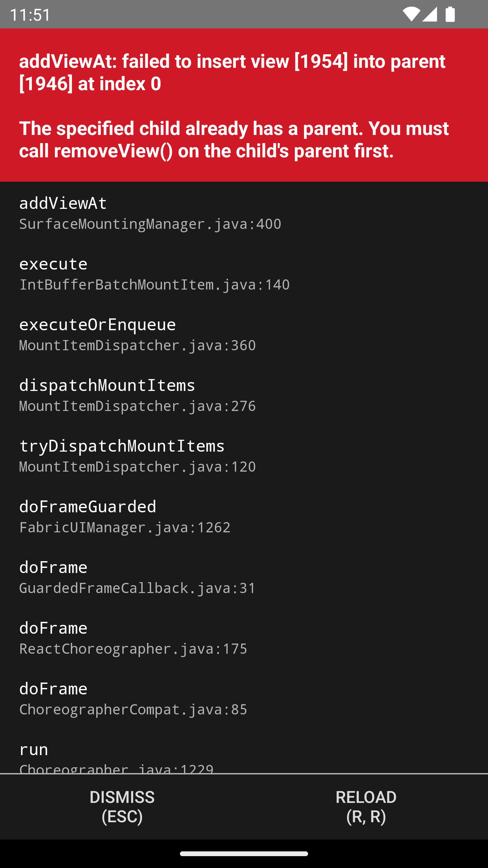
Task: Click the Wi-Fi status icon
Action: tap(412, 14)
